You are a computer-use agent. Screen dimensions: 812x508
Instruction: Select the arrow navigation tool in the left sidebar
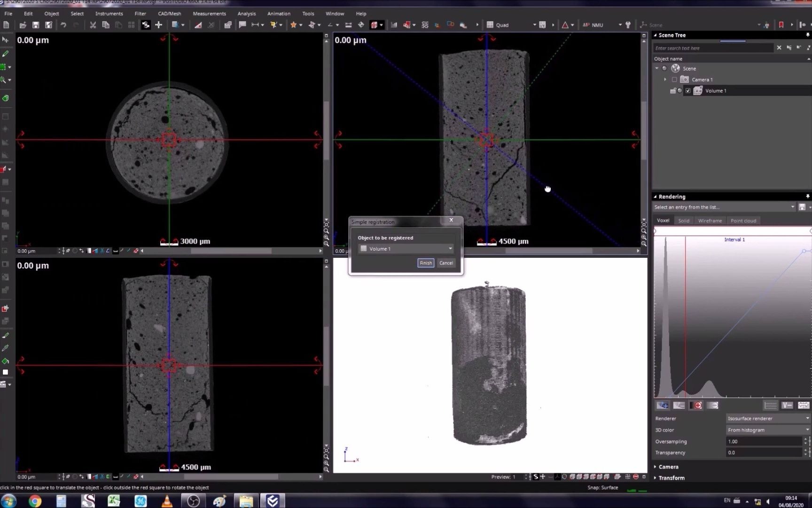(x=5, y=40)
